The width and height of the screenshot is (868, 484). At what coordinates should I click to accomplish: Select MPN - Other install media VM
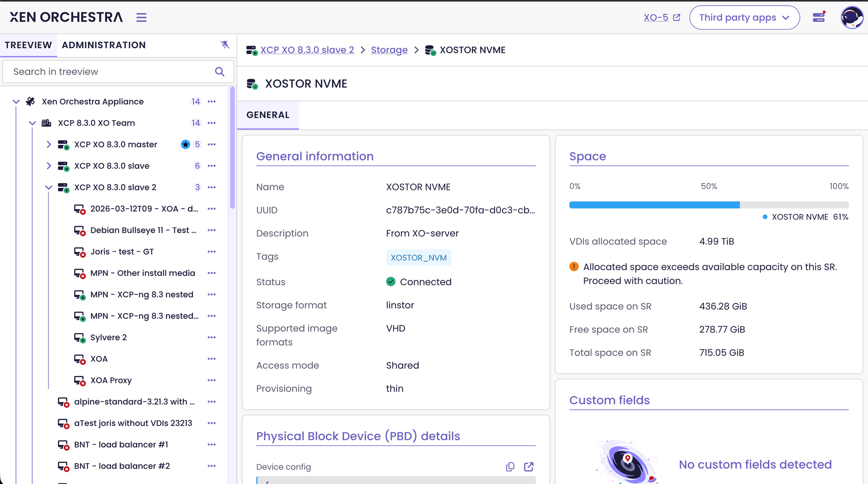click(143, 273)
